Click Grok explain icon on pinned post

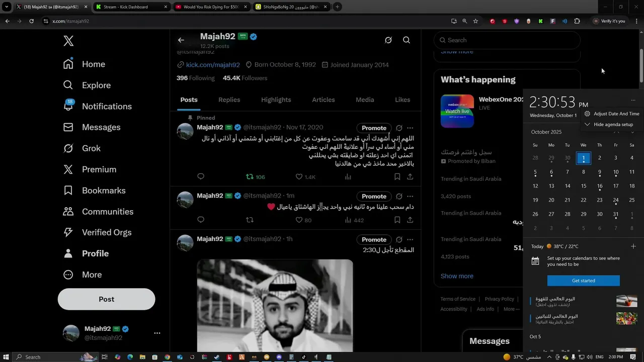pyautogui.click(x=399, y=128)
